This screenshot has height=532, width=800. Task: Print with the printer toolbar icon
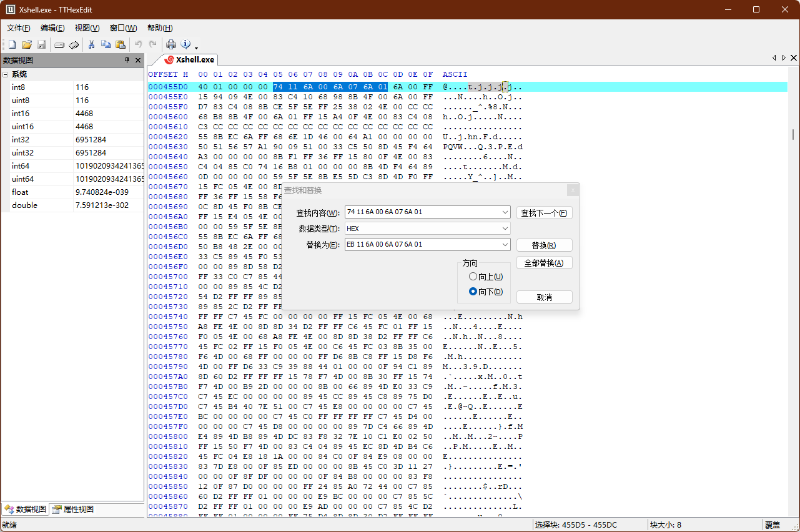tap(170, 44)
